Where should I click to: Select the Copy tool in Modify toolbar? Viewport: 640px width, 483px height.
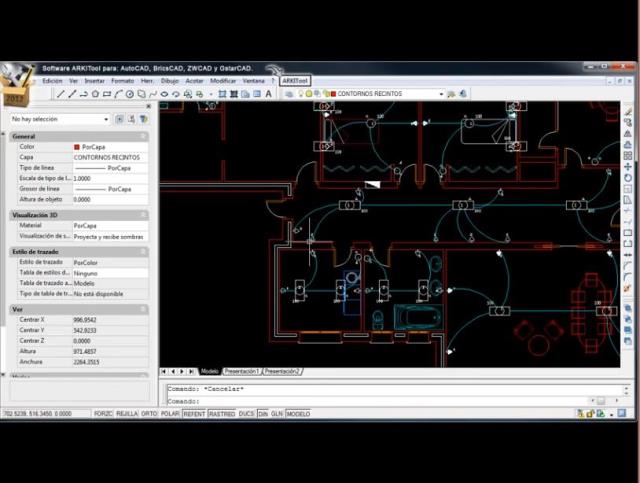[628, 122]
